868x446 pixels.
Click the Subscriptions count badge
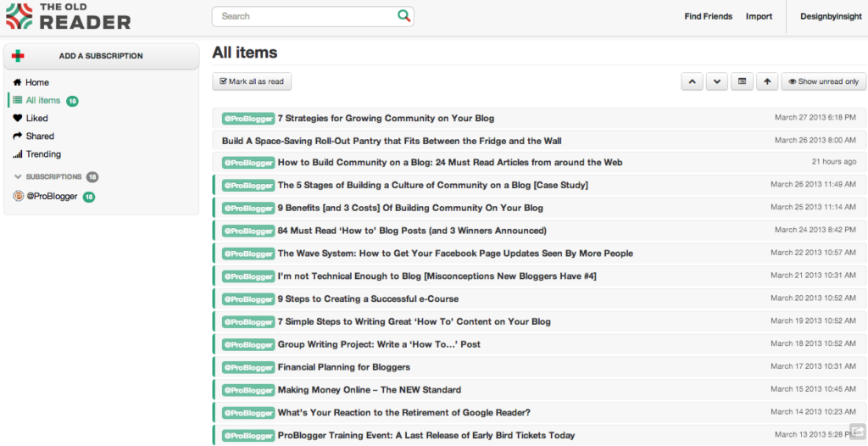[x=92, y=176]
